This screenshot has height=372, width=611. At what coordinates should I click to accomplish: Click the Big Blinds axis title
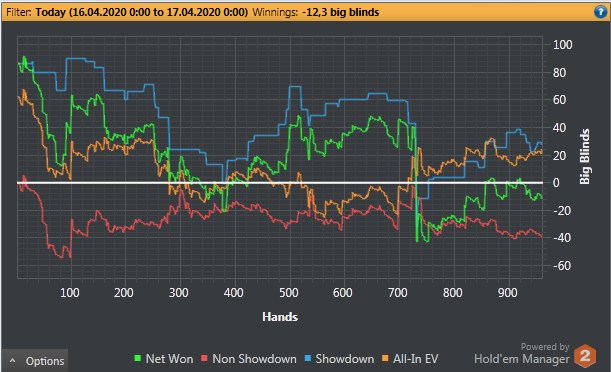(585, 156)
